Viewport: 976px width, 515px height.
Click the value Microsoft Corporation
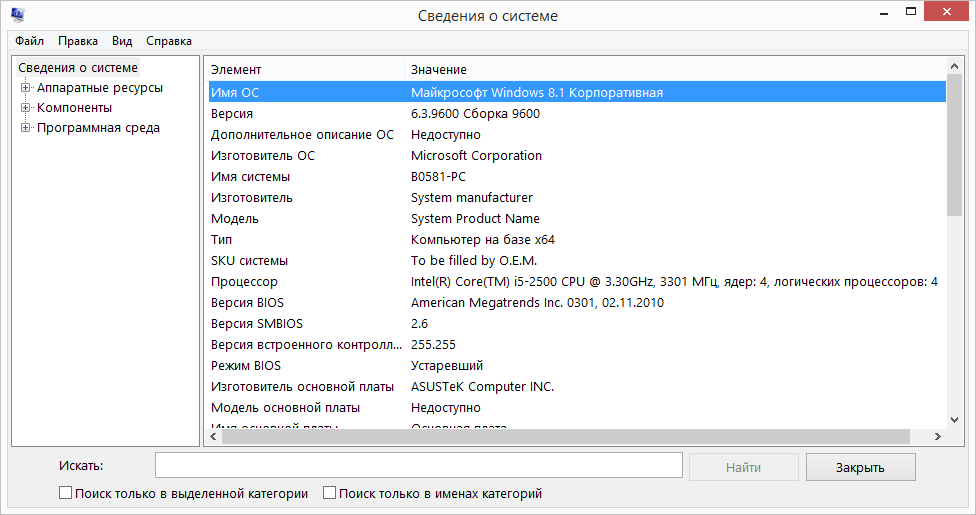(476, 156)
